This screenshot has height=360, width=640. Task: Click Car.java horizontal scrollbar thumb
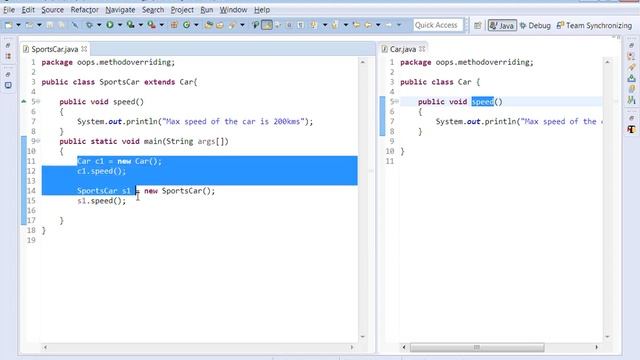pyautogui.click(x=477, y=347)
